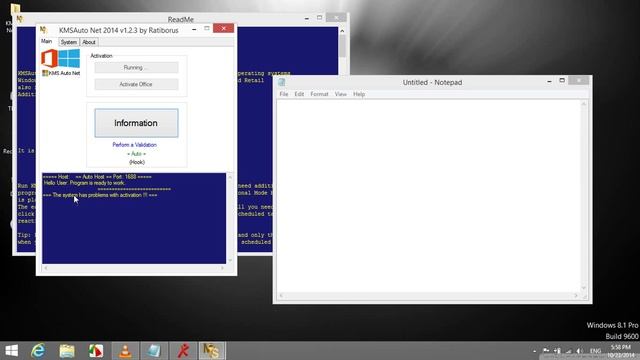This screenshot has width=640, height=360.
Task: Click the KMSAuto log scrollbar up arrow
Action: click(230, 177)
